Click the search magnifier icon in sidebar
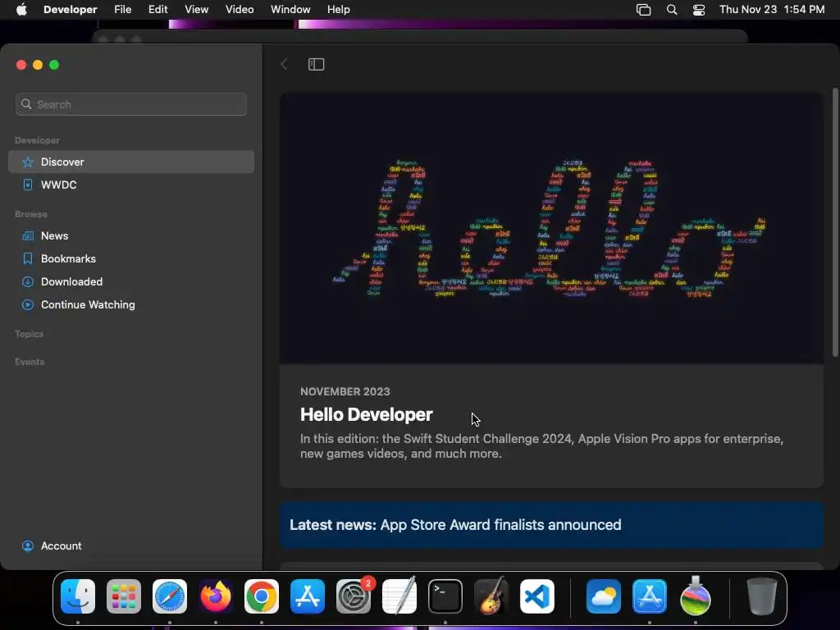This screenshot has height=630, width=840. coord(26,104)
